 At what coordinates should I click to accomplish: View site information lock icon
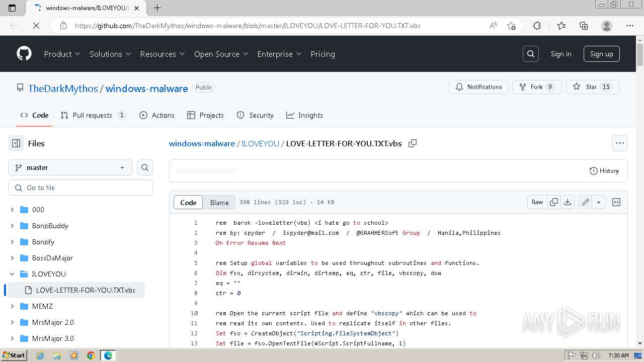(63, 26)
